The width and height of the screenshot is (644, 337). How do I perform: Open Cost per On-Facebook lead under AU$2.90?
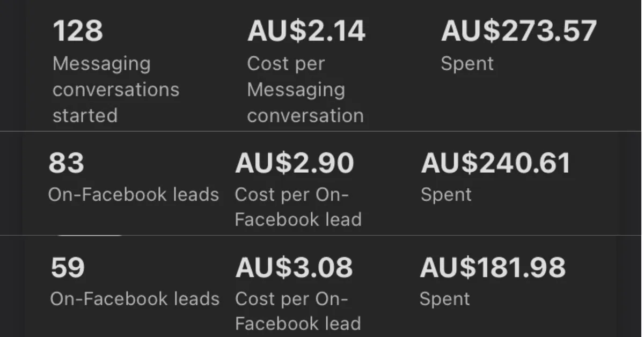click(x=298, y=207)
